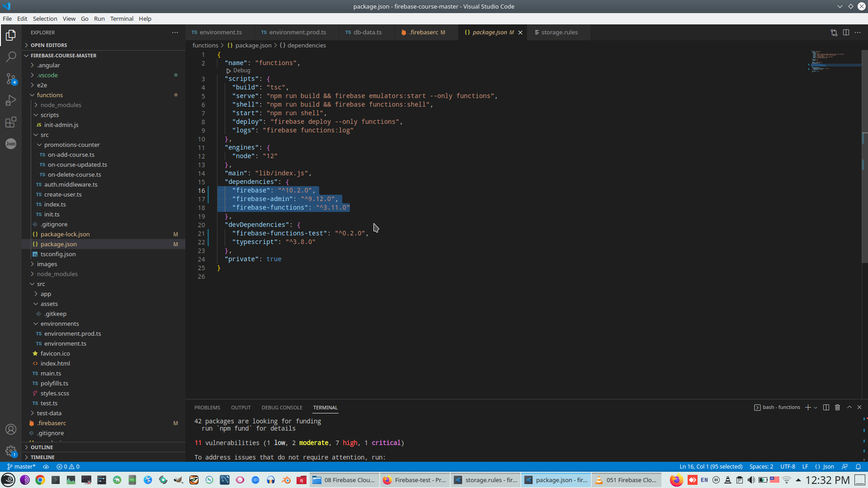Expand the node_modules folder under functions
The height and width of the screenshot is (488, 868).
click(61, 105)
